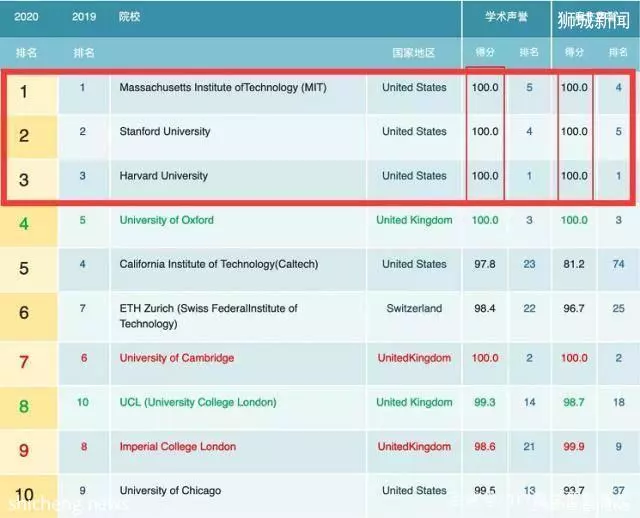
Task: Click the 99.9 score in Imperial row
Action: pyautogui.click(x=574, y=447)
